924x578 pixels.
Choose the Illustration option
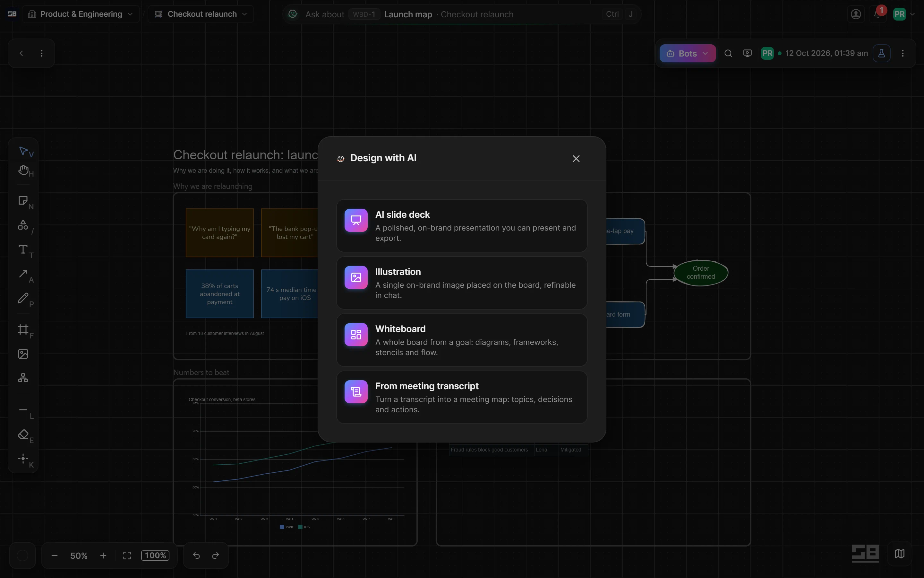point(462,283)
